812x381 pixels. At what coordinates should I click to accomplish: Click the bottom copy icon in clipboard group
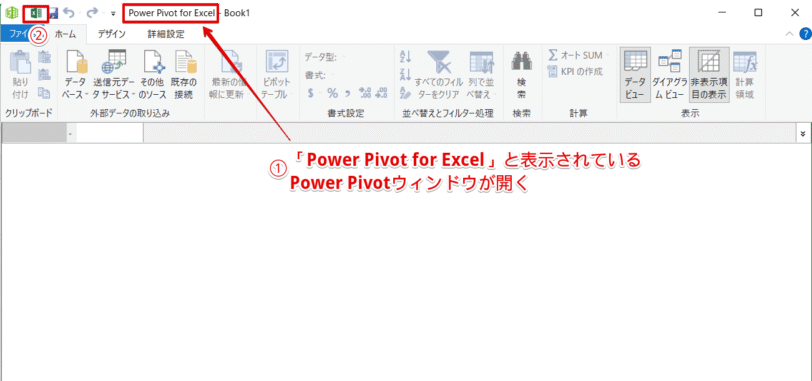[45, 93]
